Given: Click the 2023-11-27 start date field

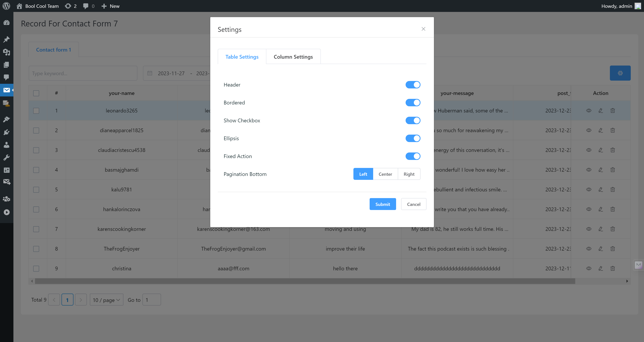Looking at the screenshot, I should coord(171,73).
